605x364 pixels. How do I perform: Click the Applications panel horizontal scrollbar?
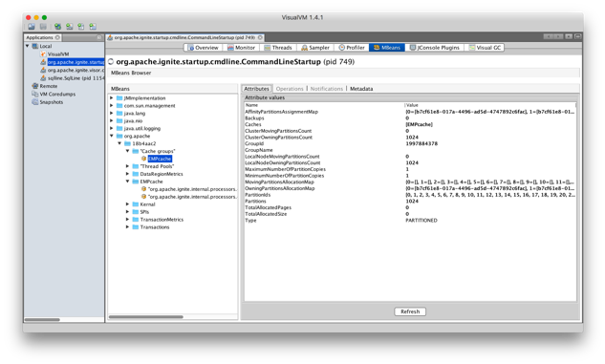(x=42, y=320)
